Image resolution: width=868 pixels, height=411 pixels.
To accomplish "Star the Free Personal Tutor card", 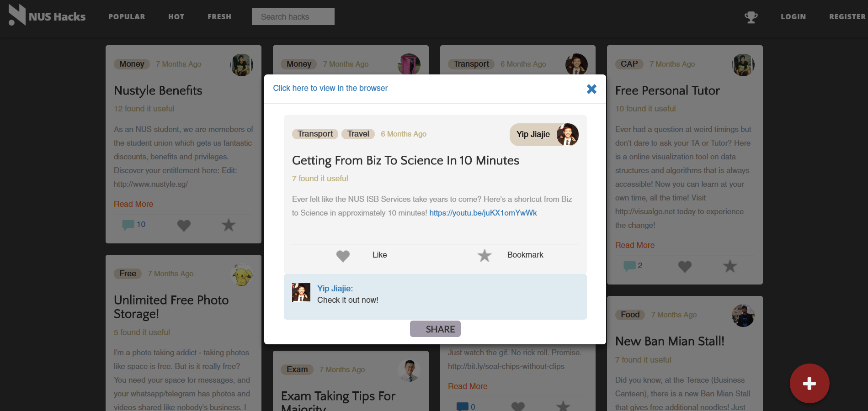I will pyautogui.click(x=730, y=266).
